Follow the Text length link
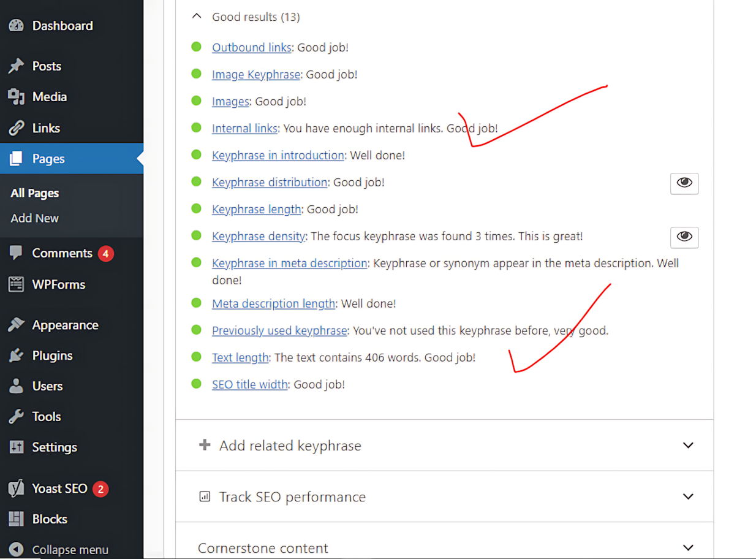Screen dimensions: 756x559 240,357
